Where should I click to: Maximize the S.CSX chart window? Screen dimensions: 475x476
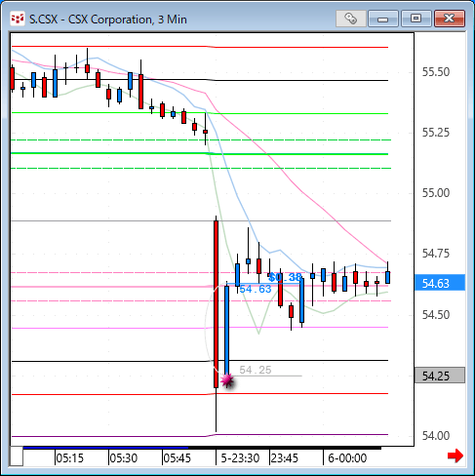pos(416,19)
